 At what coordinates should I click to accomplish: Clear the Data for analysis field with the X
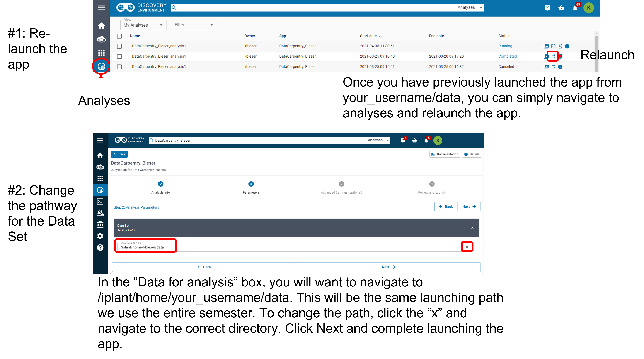click(x=467, y=247)
